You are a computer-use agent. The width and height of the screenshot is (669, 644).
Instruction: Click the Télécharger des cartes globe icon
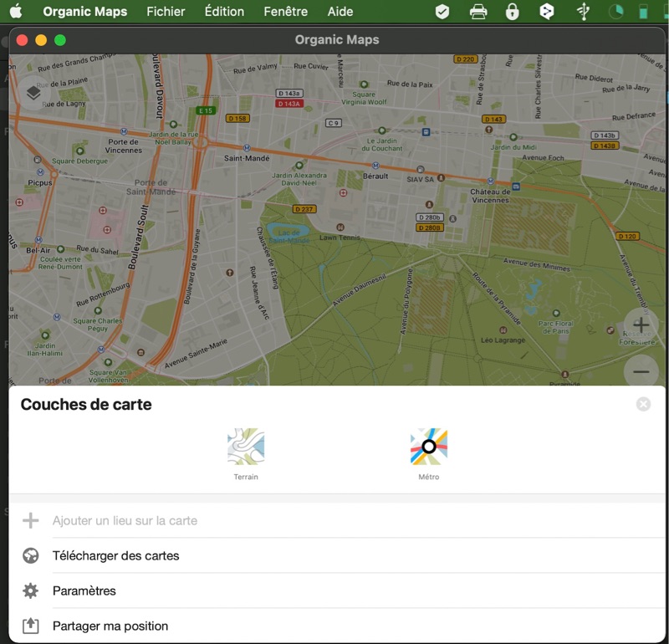[x=31, y=555]
